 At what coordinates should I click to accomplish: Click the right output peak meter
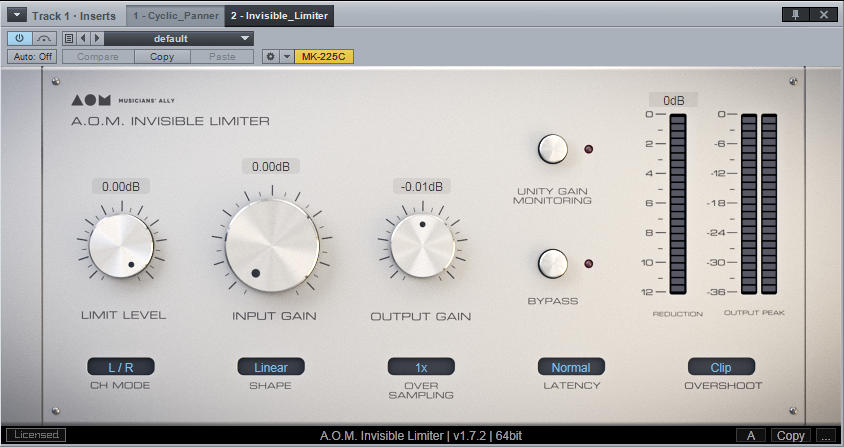click(x=769, y=204)
